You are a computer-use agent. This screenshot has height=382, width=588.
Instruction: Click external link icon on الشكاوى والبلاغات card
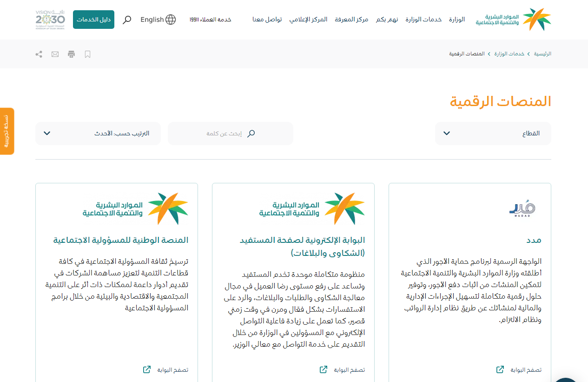324,369
